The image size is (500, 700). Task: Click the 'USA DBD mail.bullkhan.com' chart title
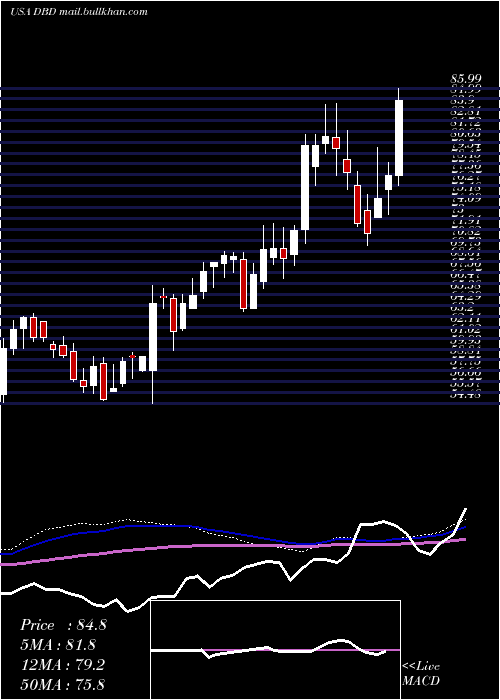[79, 12]
